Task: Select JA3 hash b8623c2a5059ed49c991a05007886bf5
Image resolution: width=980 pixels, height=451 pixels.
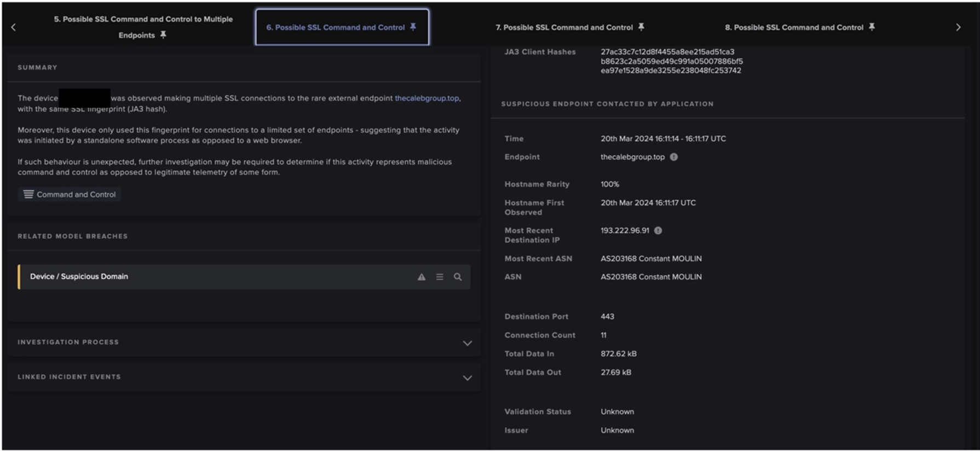Action: pos(672,61)
